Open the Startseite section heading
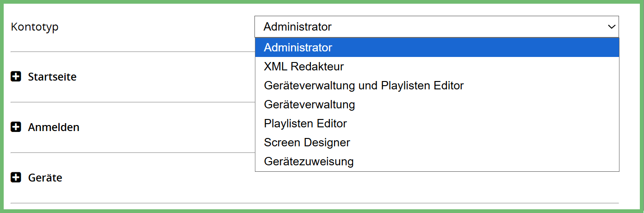The image size is (644, 213). tap(52, 76)
